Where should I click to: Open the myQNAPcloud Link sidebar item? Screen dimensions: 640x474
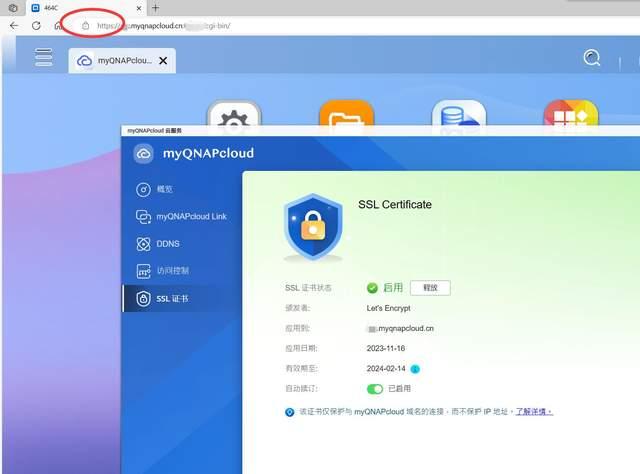(x=181, y=216)
